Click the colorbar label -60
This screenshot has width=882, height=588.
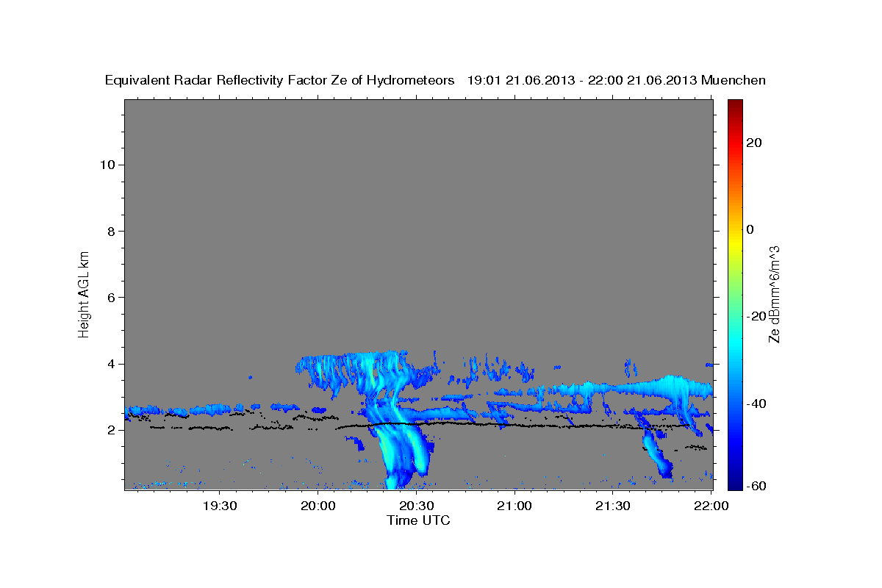756,486
